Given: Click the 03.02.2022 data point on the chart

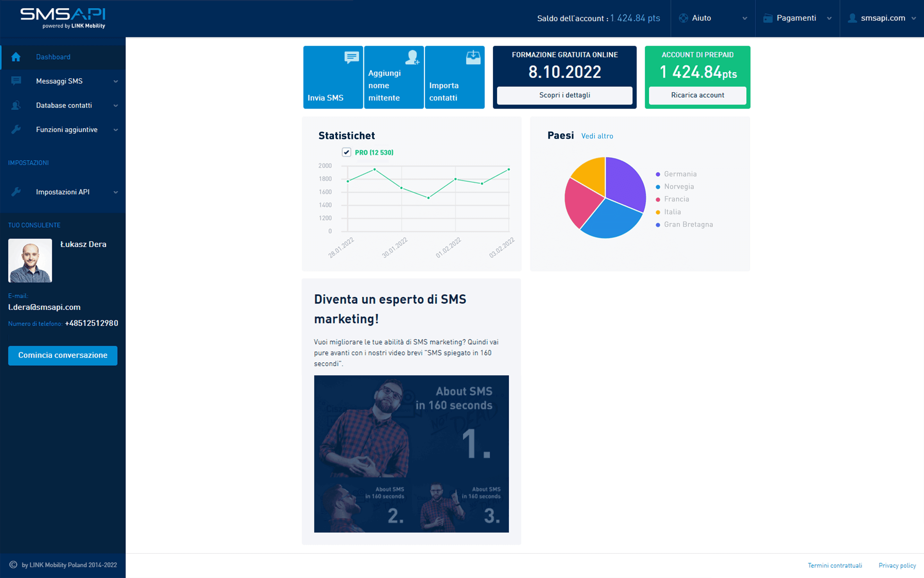Looking at the screenshot, I should click(x=509, y=169).
